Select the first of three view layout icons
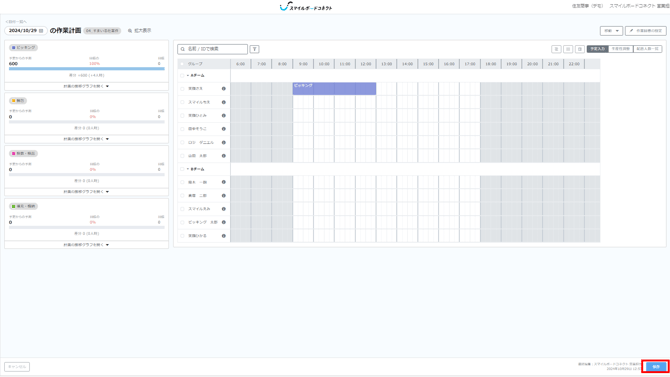This screenshot has width=670, height=377. (556, 49)
